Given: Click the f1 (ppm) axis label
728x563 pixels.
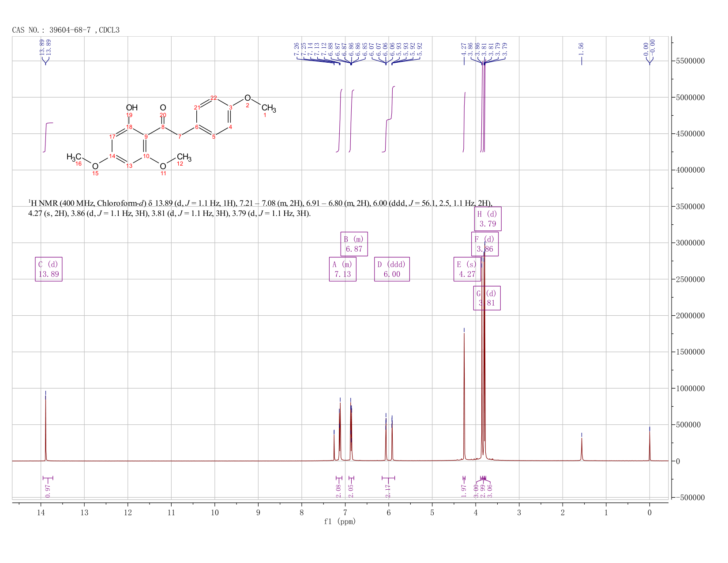Looking at the screenshot, I should click(x=340, y=521).
